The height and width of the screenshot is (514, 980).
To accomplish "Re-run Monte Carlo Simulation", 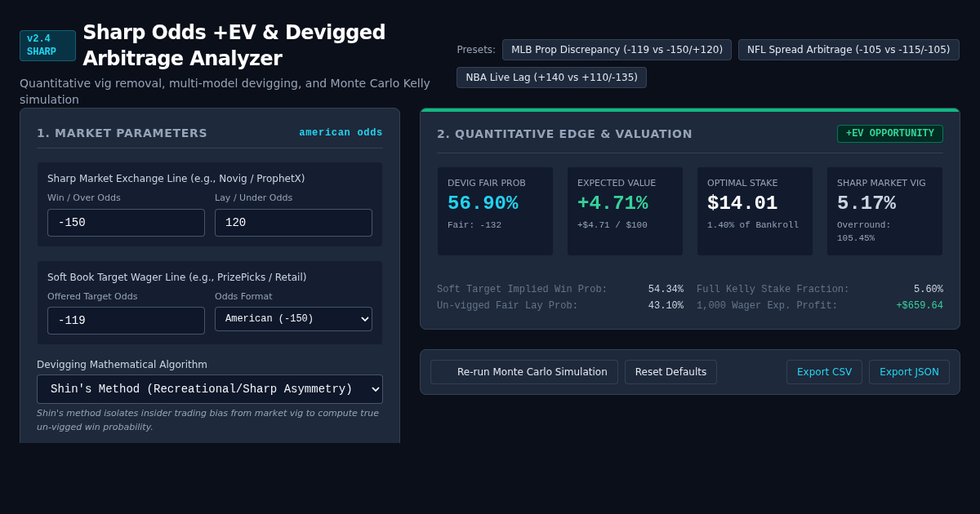I will coord(524,372).
